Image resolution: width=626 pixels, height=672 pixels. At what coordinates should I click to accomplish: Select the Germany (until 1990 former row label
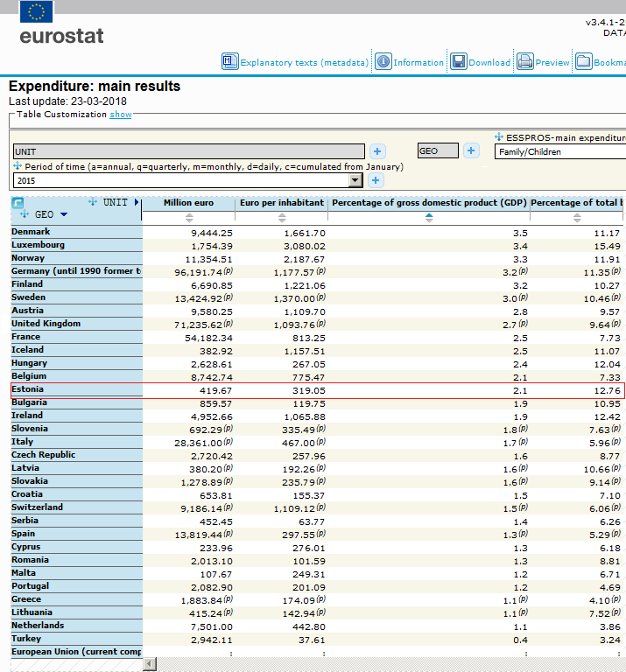[x=76, y=271]
